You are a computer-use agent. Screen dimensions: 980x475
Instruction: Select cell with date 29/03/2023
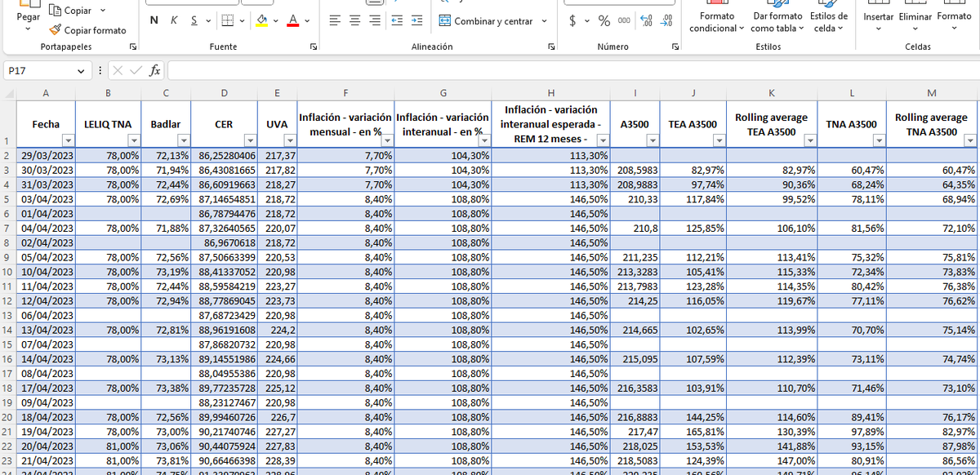tap(46, 155)
